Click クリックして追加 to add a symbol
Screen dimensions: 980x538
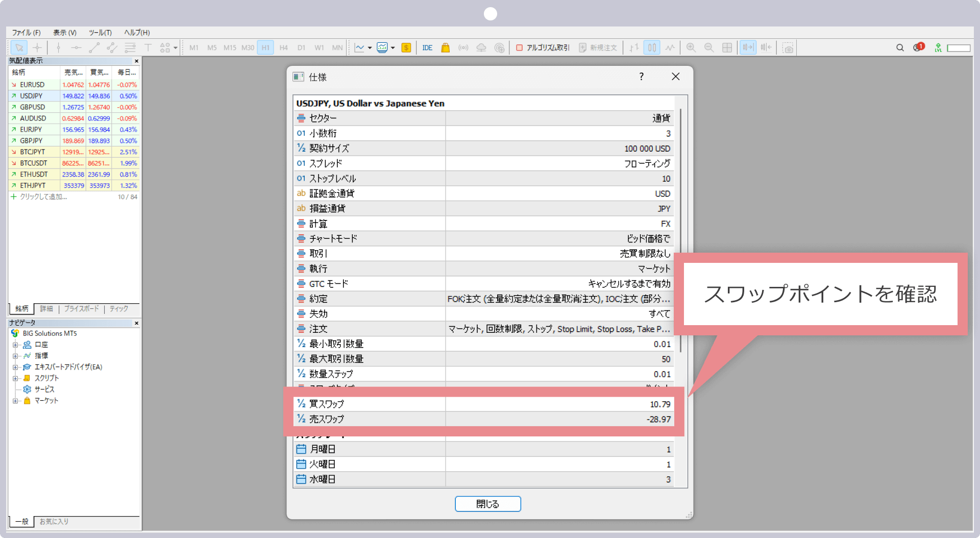[x=43, y=197]
